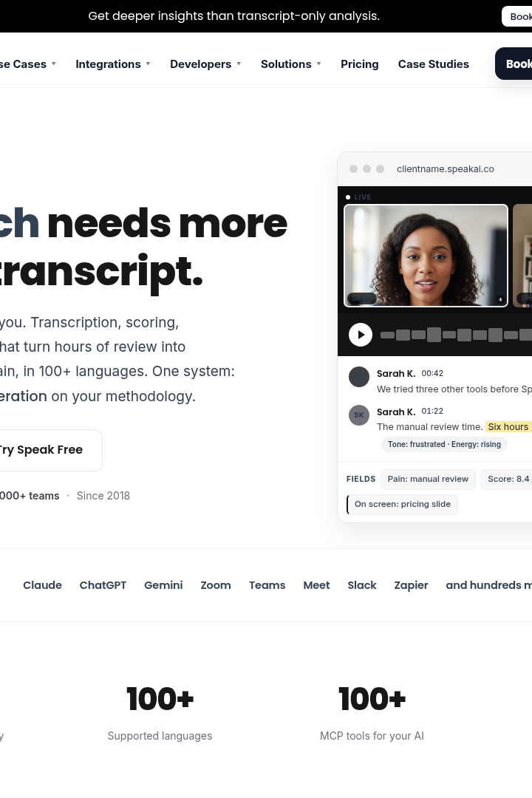Click the highlighted Six hours text
The image size is (532, 798).
pos(508,427)
